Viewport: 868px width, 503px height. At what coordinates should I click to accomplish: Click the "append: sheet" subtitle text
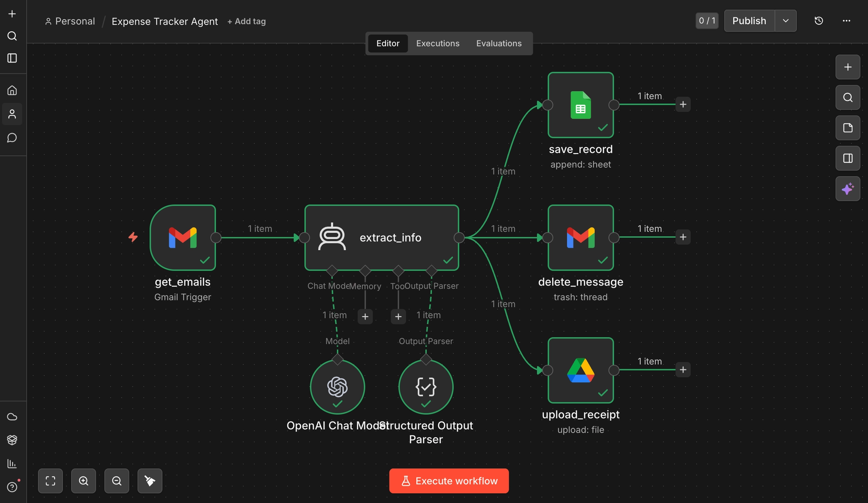coord(581,164)
